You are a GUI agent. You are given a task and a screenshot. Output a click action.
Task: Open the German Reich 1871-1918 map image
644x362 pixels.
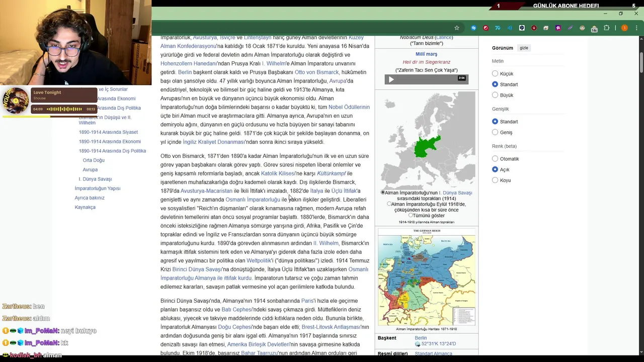[x=427, y=277]
